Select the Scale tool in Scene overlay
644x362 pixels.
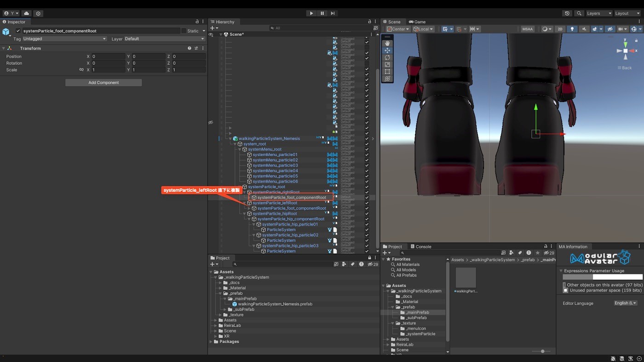[x=387, y=65]
